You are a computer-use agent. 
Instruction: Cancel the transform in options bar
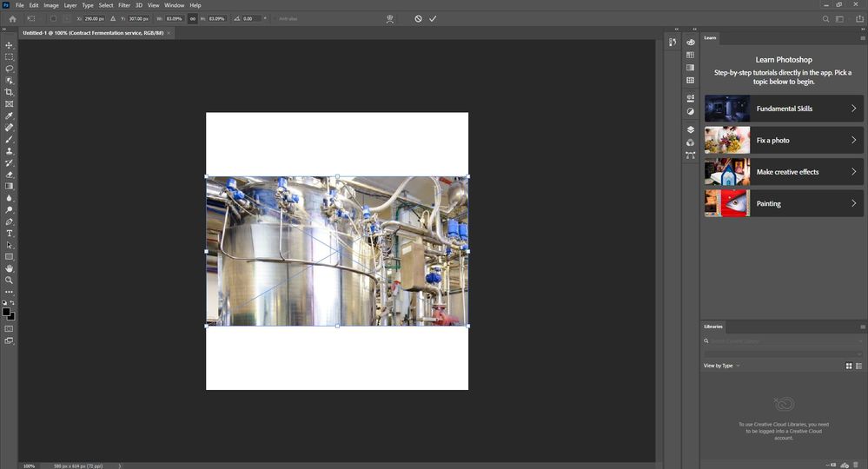pos(418,18)
